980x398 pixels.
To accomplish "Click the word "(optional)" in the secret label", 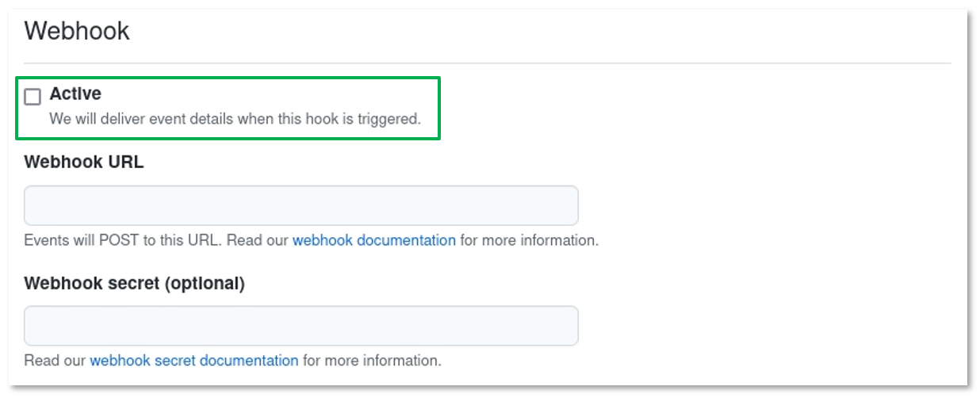I will click(205, 283).
